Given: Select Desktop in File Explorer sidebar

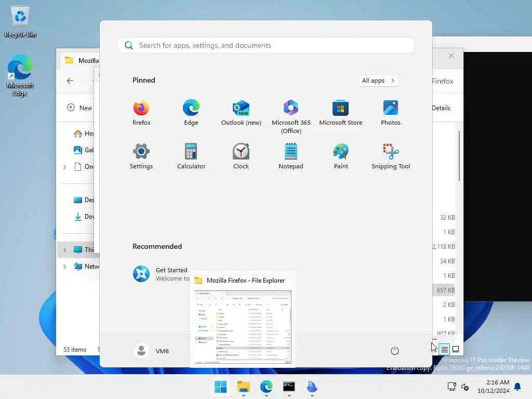Looking at the screenshot, I should coord(84,200).
